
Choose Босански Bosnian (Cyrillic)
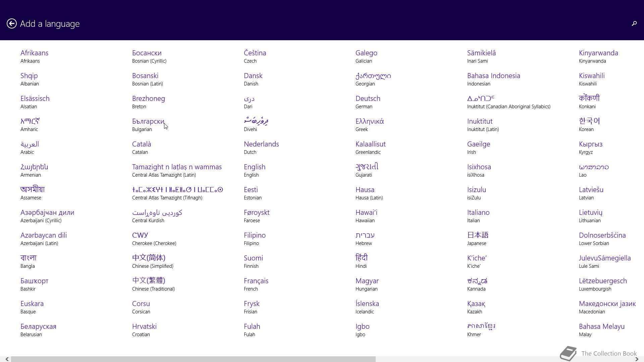click(x=149, y=57)
